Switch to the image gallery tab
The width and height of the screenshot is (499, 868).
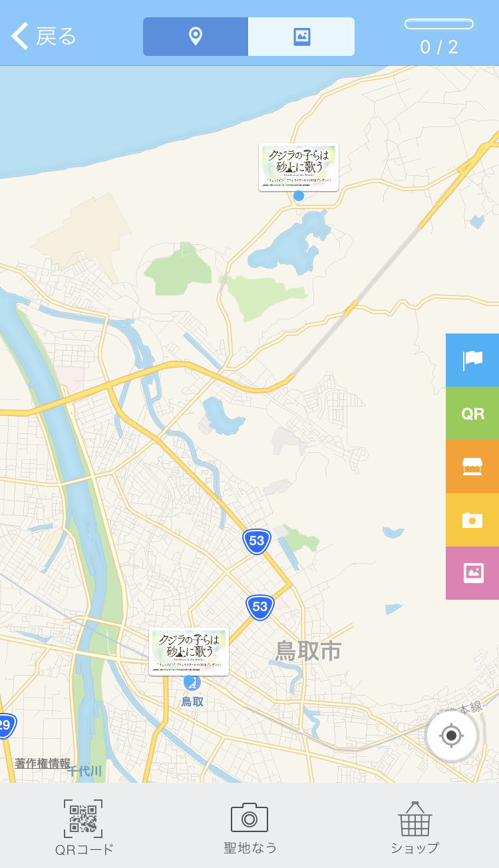tap(301, 37)
